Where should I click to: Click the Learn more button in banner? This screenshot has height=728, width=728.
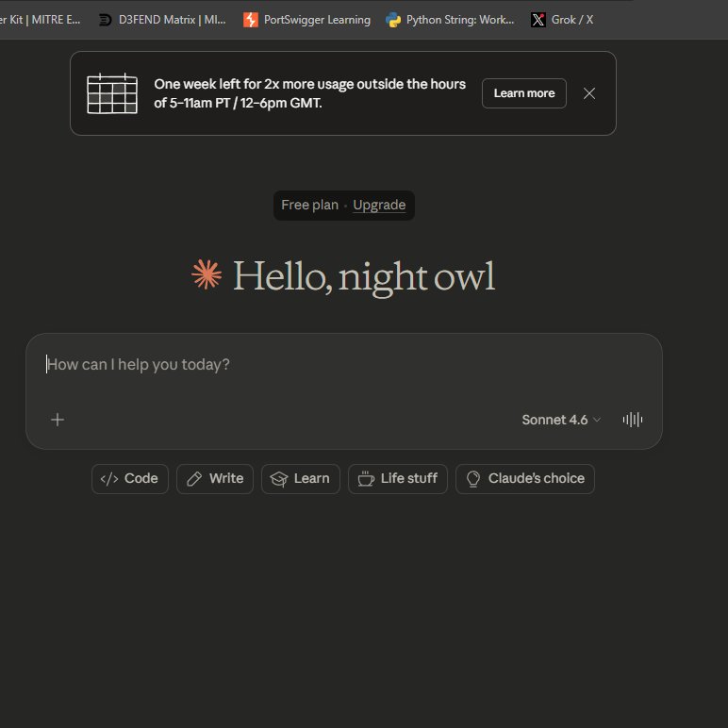click(523, 93)
